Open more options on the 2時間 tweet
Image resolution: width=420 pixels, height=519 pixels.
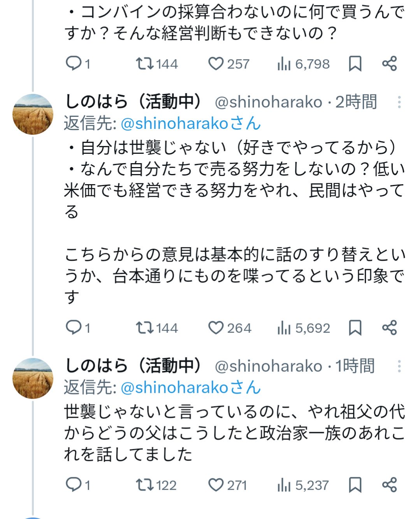[x=399, y=102]
